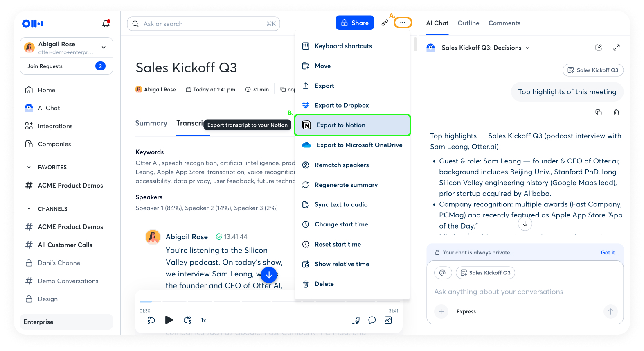Collapse the CHANNELS section
644x351 pixels.
pyautogui.click(x=29, y=209)
